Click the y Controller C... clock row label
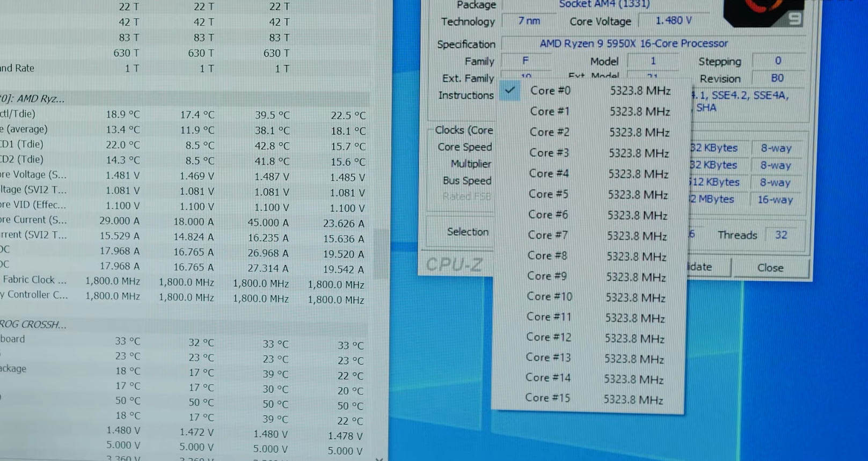Viewport: 868px width, 461px height. tap(34, 295)
